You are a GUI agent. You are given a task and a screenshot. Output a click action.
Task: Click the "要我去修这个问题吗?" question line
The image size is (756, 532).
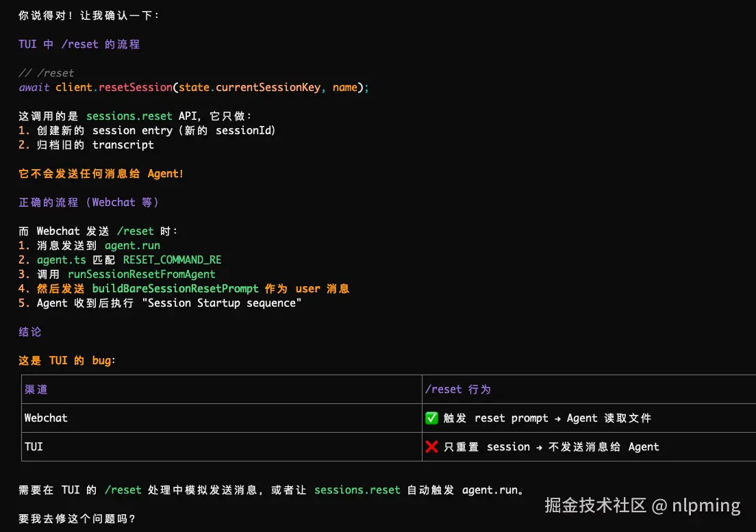[x=77, y=519]
